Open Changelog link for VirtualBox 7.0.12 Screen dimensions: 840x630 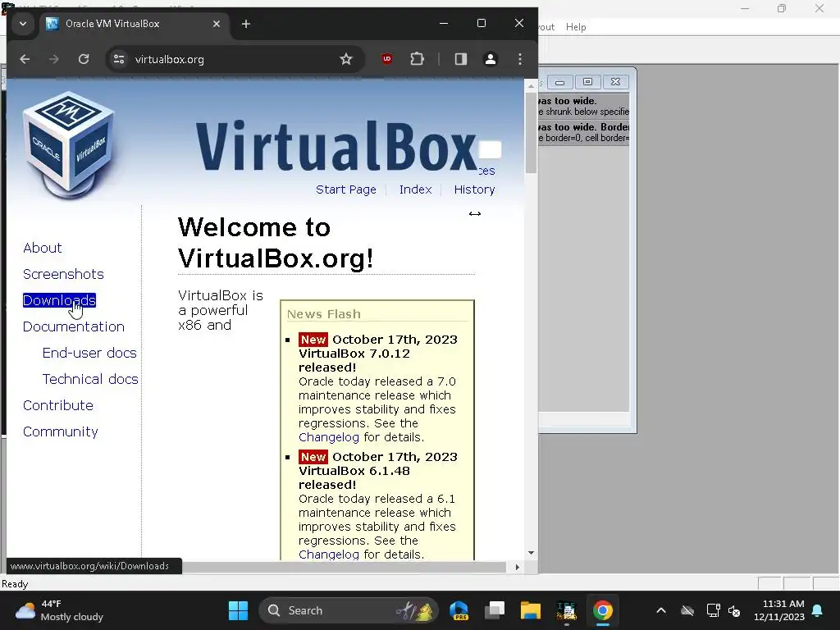pyautogui.click(x=328, y=437)
